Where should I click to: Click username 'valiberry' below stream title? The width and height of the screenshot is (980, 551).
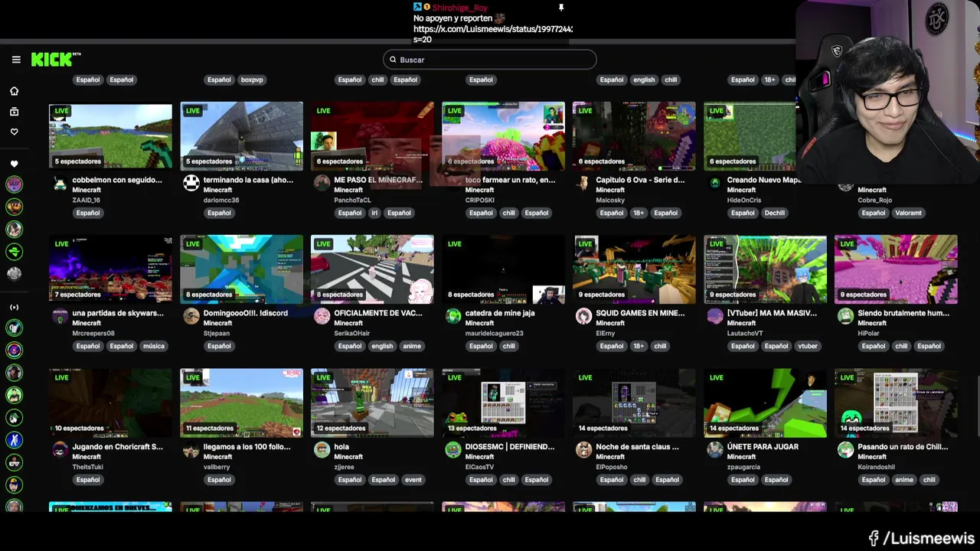click(x=217, y=467)
